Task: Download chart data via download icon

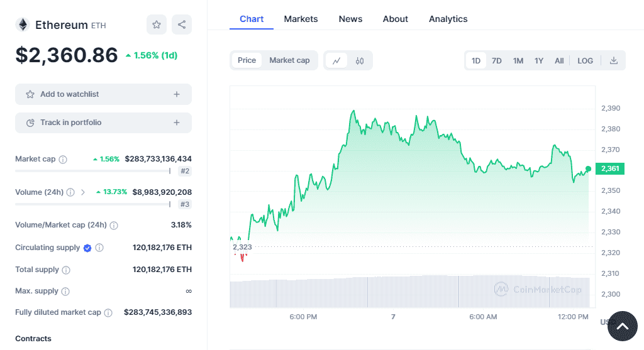Action: (x=614, y=60)
